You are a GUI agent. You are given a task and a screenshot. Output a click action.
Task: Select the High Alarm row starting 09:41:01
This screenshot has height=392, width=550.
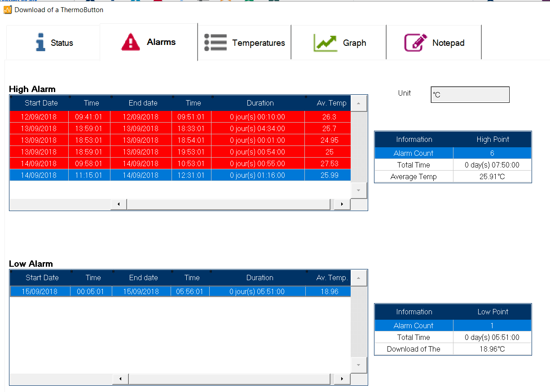135,117
